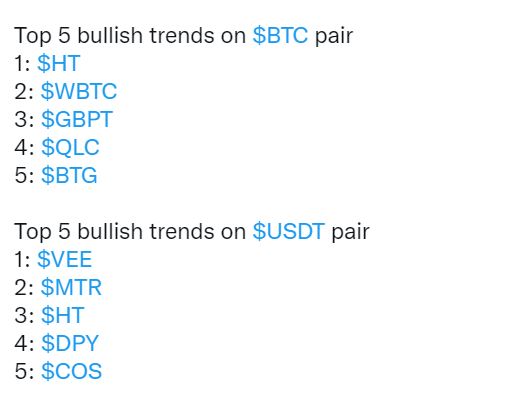The height and width of the screenshot is (401, 526).
Task: Click the rank number before $BTG
Action: tap(24, 175)
